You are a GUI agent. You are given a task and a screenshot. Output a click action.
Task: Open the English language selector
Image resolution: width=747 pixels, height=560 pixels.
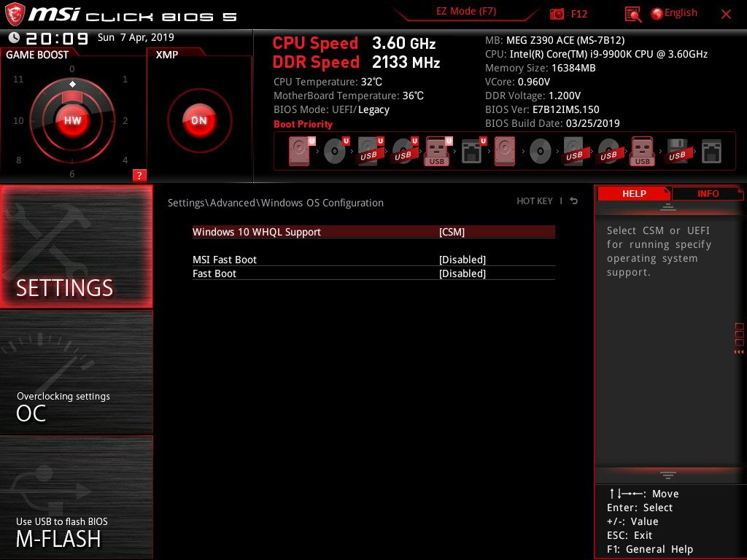(x=674, y=13)
